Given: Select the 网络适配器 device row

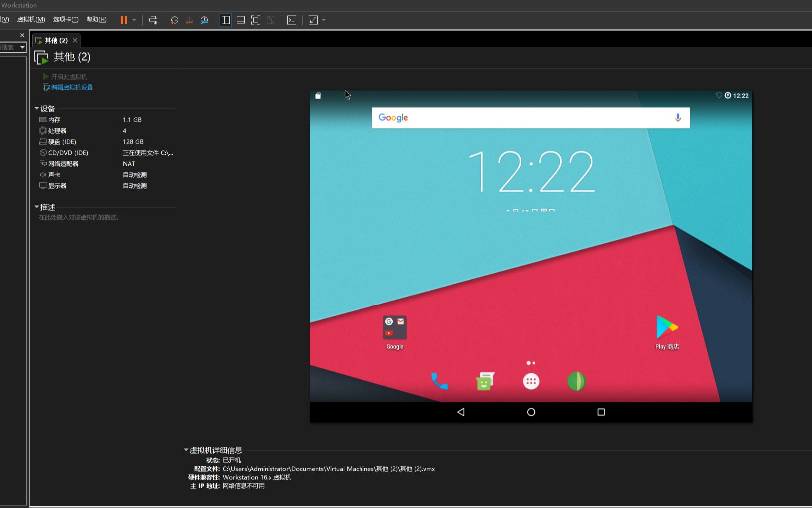Looking at the screenshot, I should (106, 164).
